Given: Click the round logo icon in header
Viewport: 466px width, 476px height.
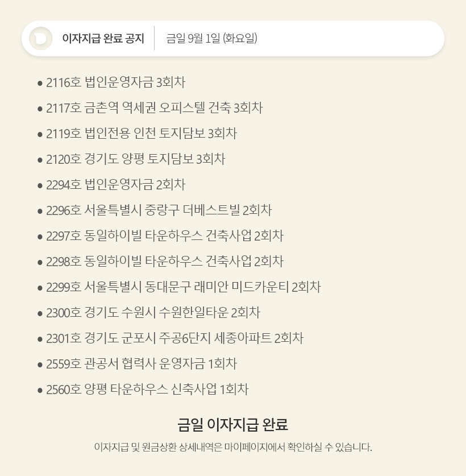Looking at the screenshot, I should [x=41, y=38].
